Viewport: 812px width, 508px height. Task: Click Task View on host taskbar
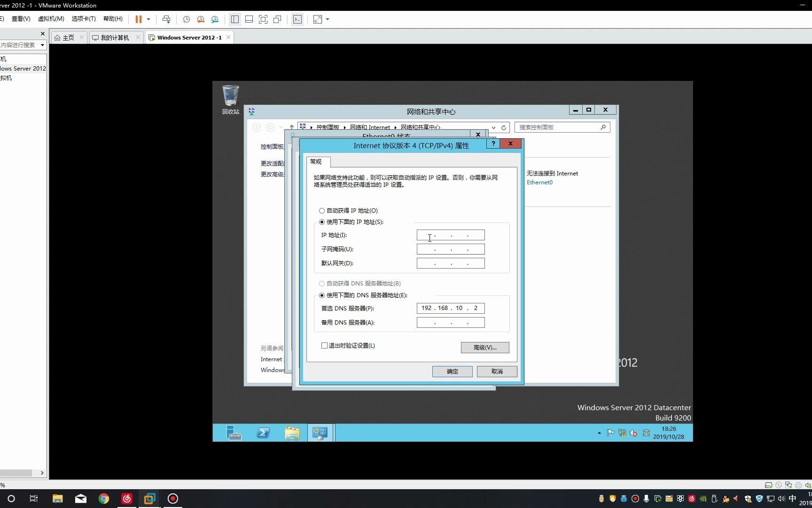[x=33, y=499]
